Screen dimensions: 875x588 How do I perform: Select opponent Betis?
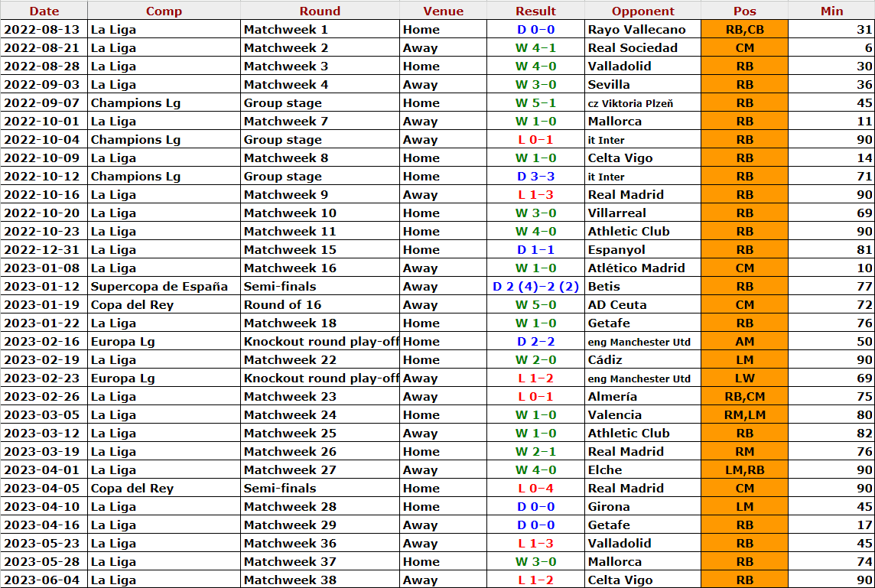(x=642, y=286)
